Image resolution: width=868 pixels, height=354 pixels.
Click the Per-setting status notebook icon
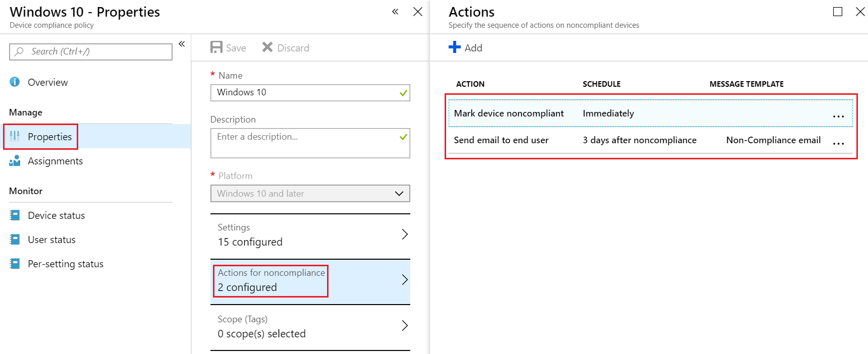[x=15, y=264]
